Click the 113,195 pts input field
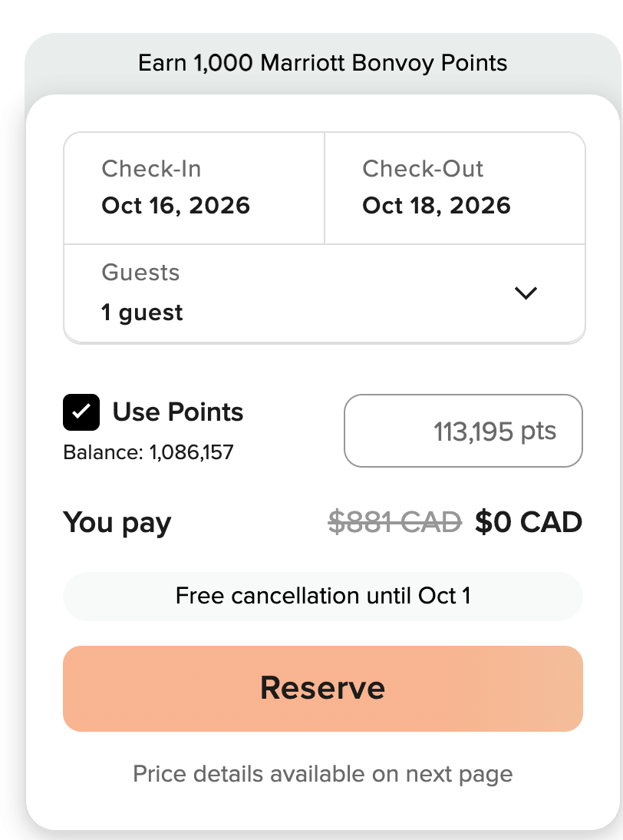 click(463, 431)
